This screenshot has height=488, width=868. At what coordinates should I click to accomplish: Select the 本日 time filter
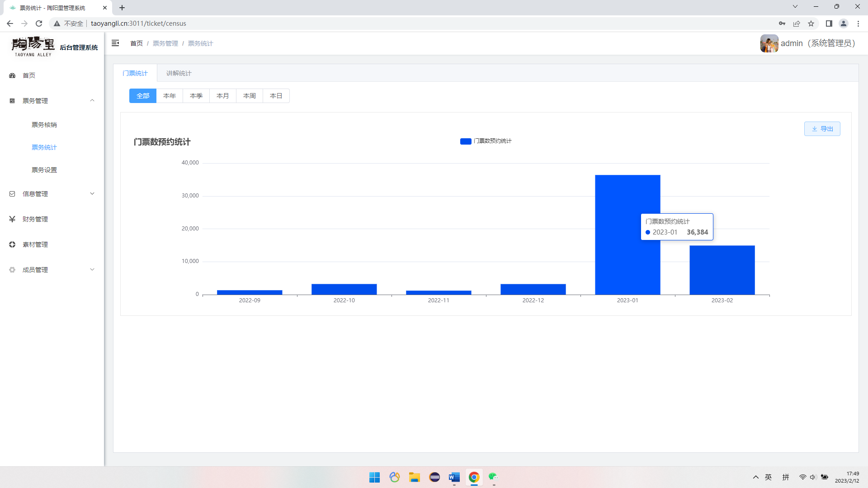pos(276,96)
